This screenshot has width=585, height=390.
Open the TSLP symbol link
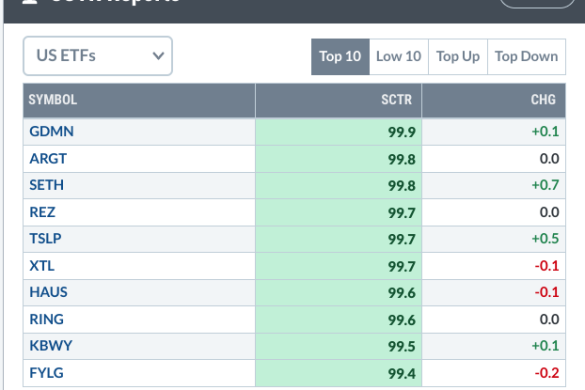coord(45,238)
